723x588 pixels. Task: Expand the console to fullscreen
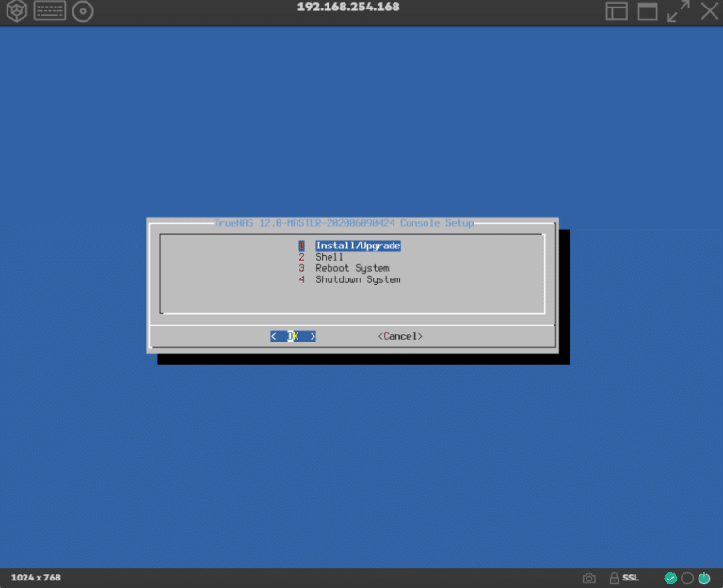point(679,11)
